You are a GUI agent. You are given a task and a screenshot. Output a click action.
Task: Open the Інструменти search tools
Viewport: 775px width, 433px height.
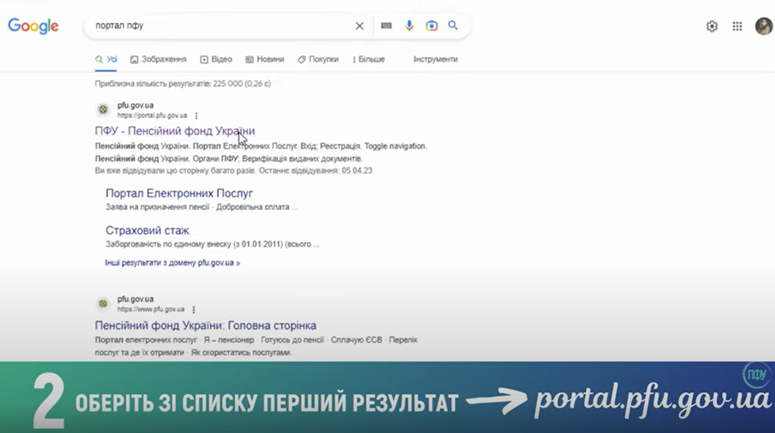(435, 60)
